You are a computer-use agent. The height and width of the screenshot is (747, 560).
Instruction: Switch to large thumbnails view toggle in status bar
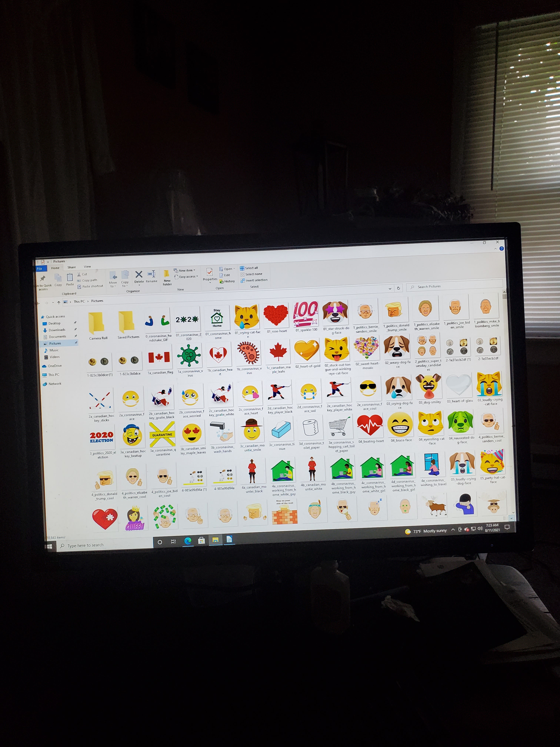pyautogui.click(x=512, y=518)
